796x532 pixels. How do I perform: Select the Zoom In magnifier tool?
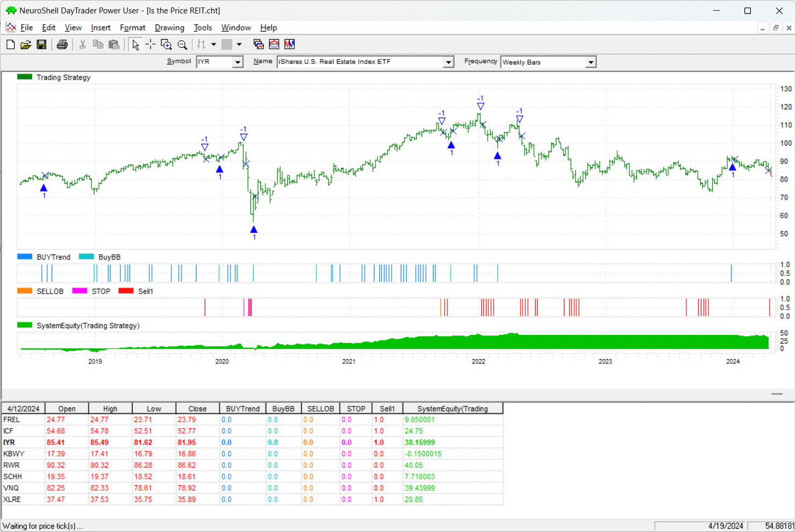tap(167, 45)
